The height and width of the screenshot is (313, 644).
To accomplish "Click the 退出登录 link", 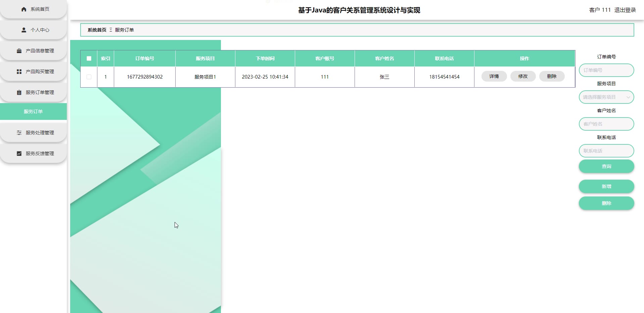I will [x=625, y=10].
